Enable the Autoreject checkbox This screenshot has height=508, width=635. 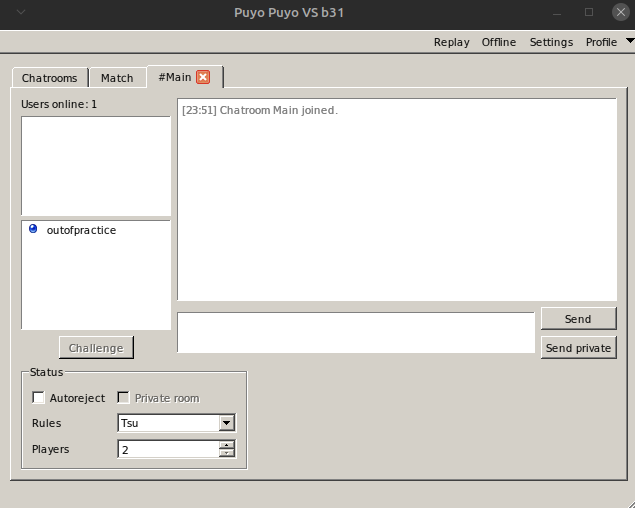pyautogui.click(x=38, y=398)
